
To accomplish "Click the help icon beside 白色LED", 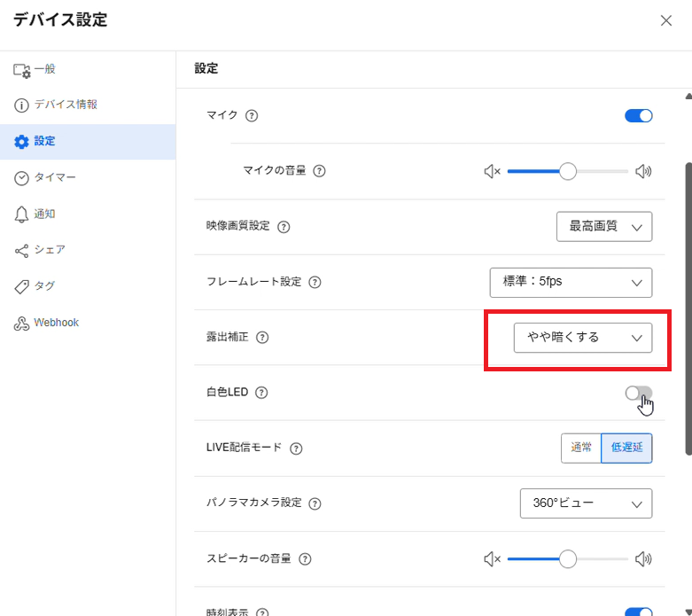I will coord(261,393).
